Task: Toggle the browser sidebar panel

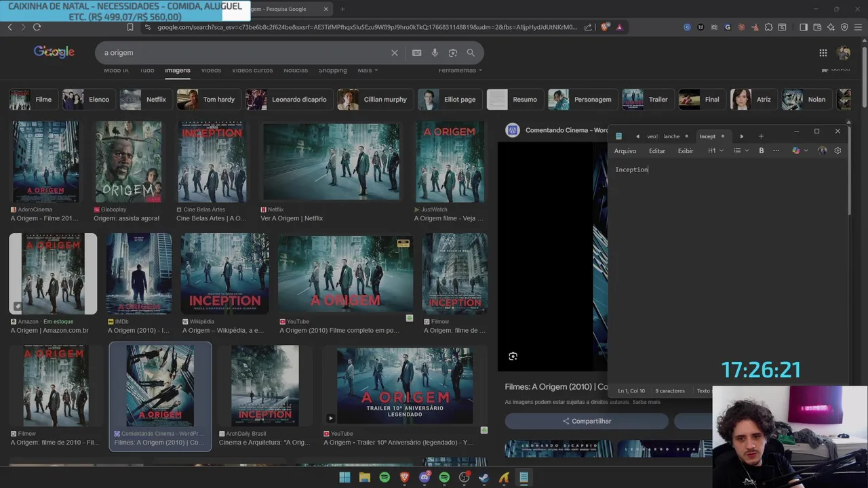Action: pyautogui.click(x=804, y=27)
